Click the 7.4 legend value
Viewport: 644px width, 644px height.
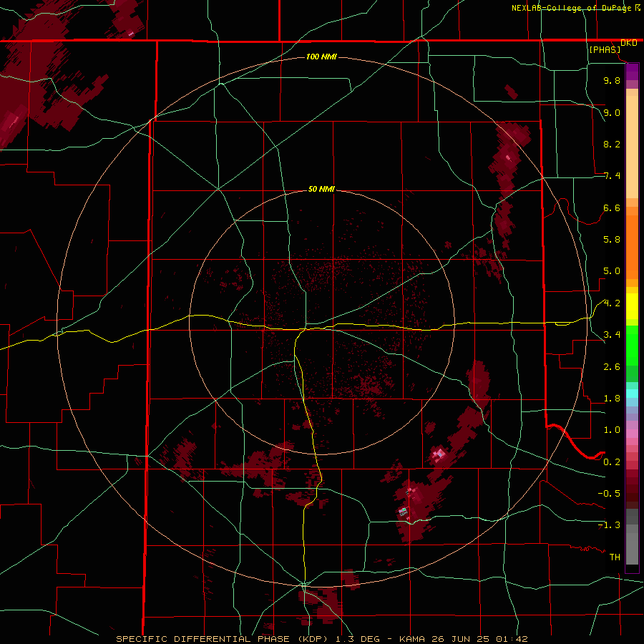click(x=612, y=176)
